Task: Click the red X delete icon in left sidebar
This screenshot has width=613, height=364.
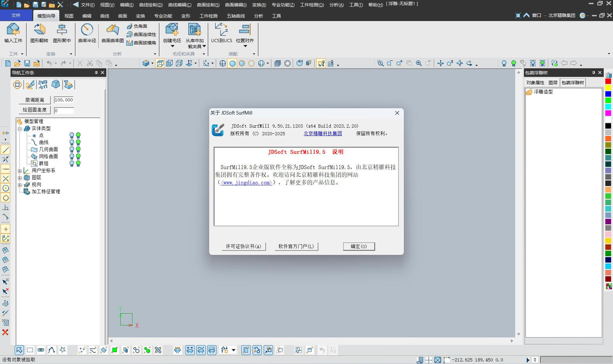Action: tap(5, 332)
